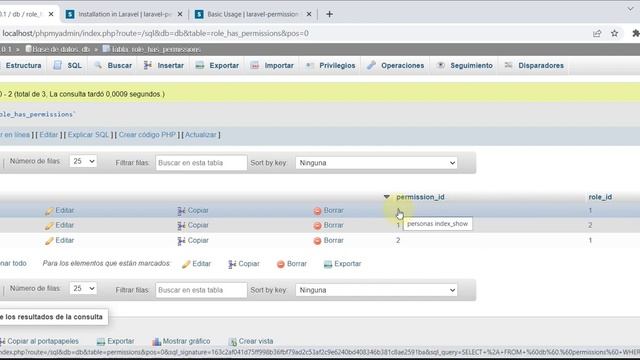Go to the Insertar tab
Screen dimensions: 640x360
pos(164,65)
